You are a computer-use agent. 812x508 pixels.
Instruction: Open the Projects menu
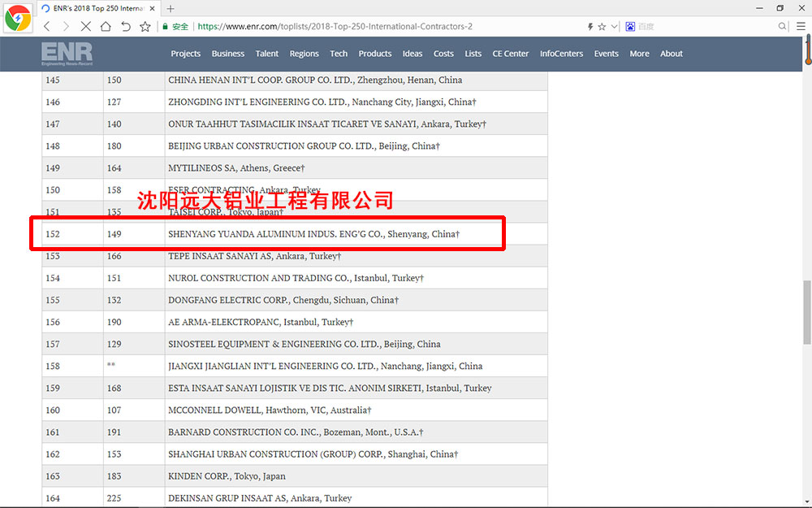(x=185, y=54)
